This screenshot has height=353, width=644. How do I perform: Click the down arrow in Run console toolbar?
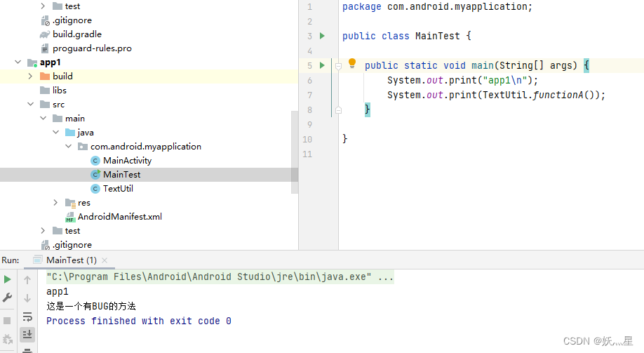27,298
